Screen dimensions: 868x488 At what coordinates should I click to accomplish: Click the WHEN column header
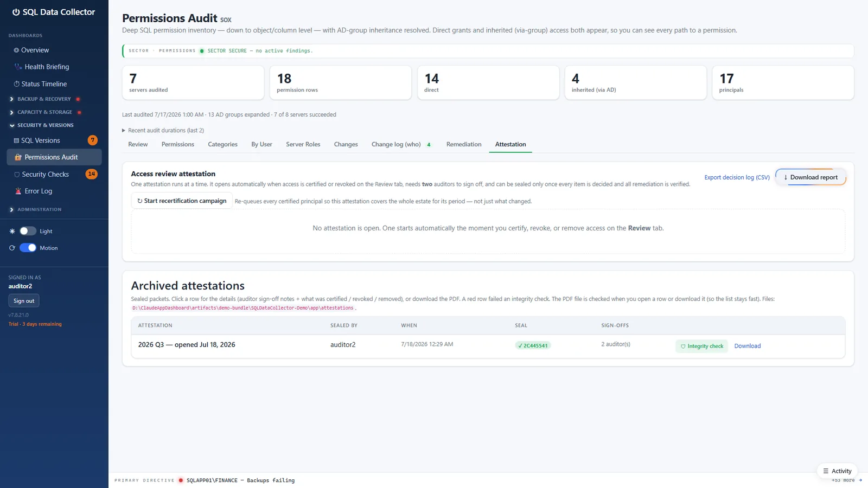[x=409, y=325]
